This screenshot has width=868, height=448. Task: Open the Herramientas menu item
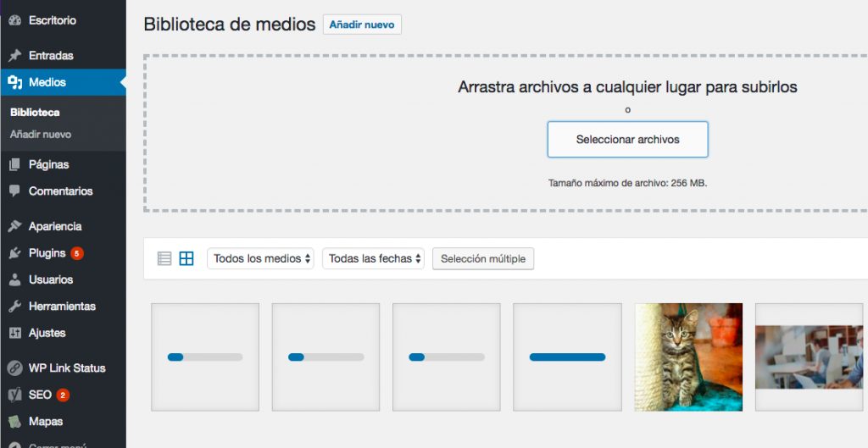(x=63, y=307)
